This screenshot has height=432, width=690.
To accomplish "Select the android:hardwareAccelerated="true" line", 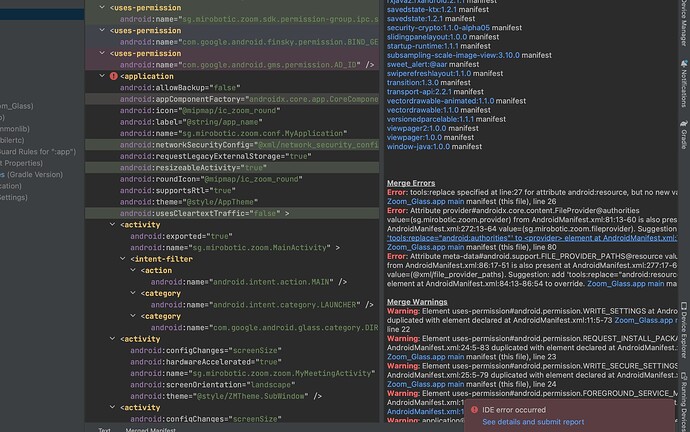I will 206,362.
